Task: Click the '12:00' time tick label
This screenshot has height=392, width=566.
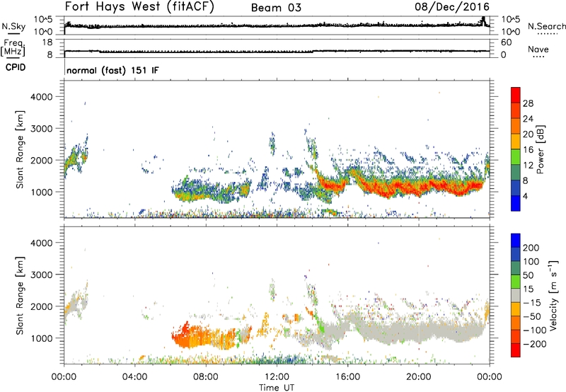Action: [x=277, y=377]
